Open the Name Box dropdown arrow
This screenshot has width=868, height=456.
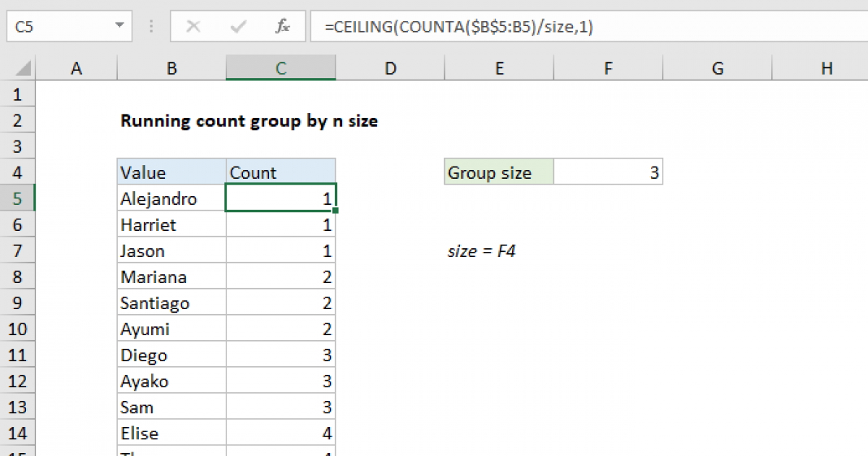[x=120, y=26]
